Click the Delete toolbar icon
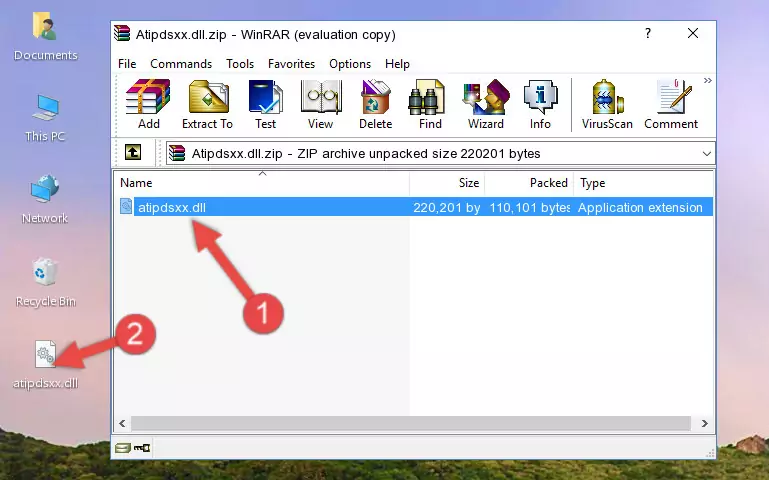 [375, 104]
